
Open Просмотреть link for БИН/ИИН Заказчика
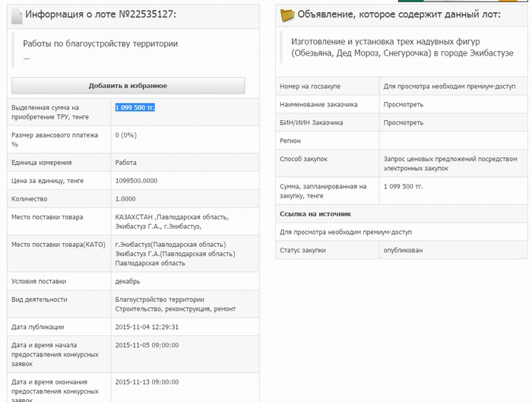tap(404, 122)
